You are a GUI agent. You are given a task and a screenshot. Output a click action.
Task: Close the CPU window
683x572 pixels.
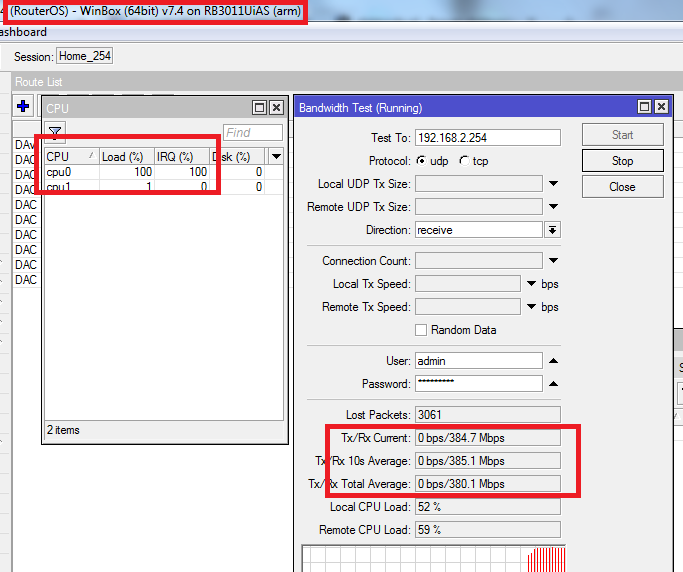pyautogui.click(x=277, y=108)
